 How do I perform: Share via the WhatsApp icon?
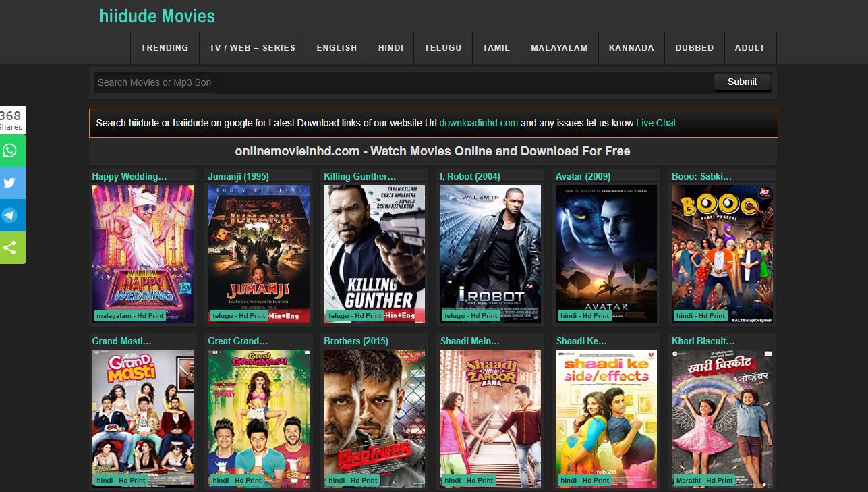[x=11, y=151]
